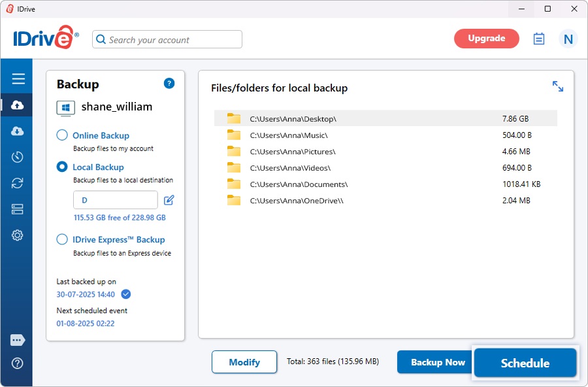Click the 694.00 B size value

click(517, 168)
